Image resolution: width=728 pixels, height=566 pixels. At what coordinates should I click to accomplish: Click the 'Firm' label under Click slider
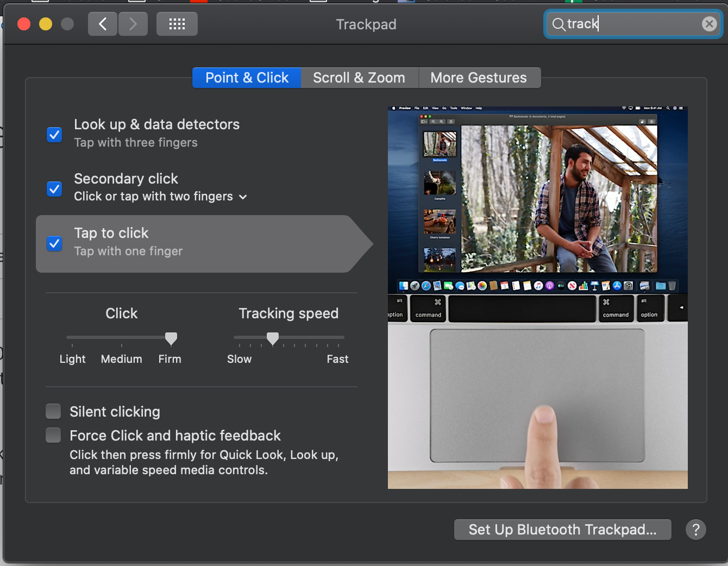click(170, 359)
